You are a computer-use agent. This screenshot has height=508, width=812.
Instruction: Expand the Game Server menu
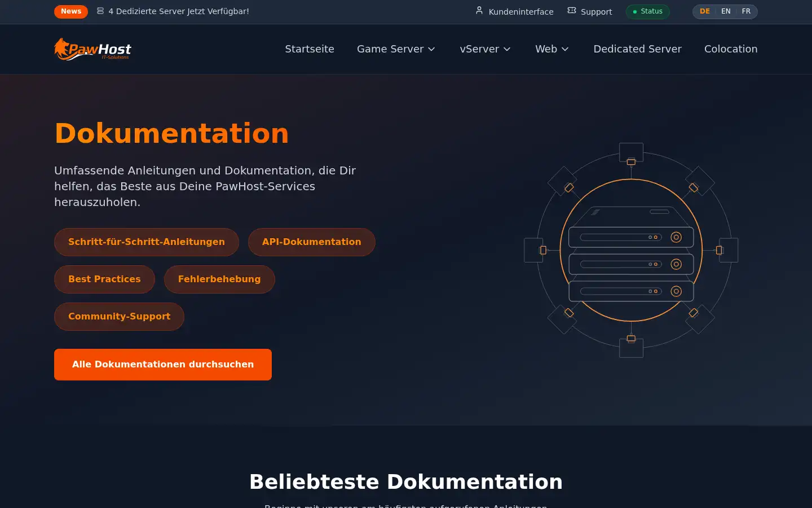point(396,49)
